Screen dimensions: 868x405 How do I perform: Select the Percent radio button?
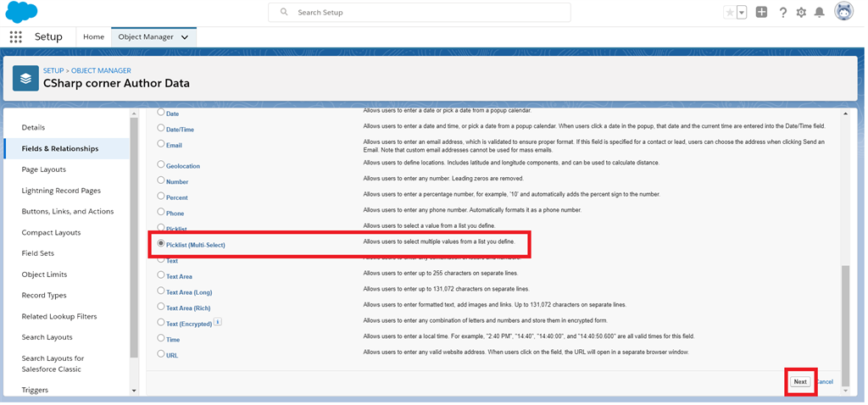[161, 196]
